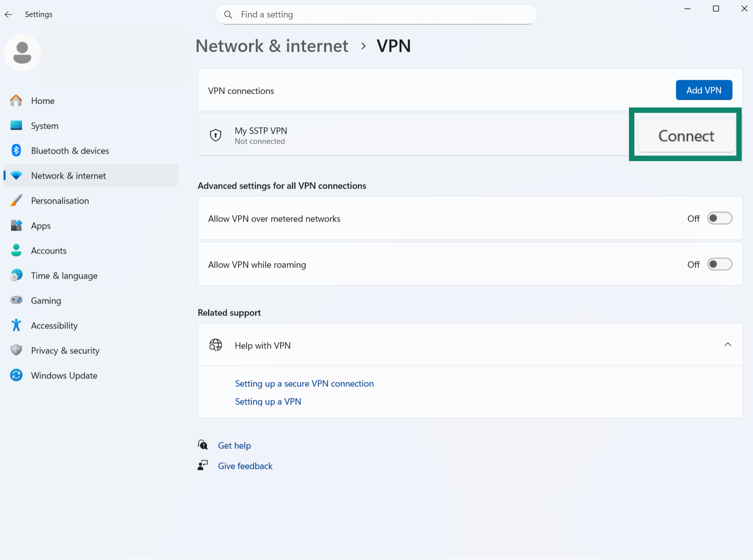Click the Add VPN button
This screenshot has width=753, height=560.
pos(703,90)
